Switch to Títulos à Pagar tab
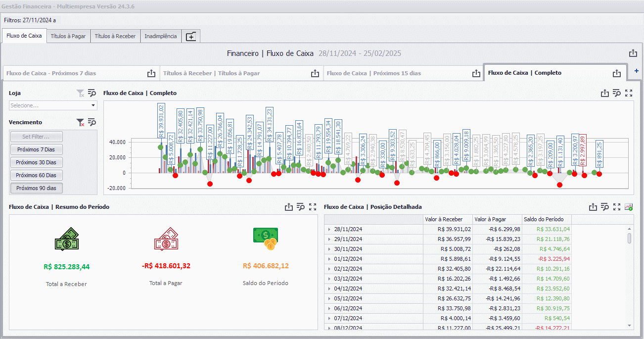This screenshot has height=339, width=644. [x=68, y=36]
